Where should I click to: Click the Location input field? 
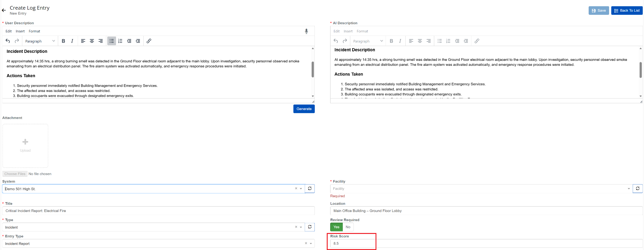pyautogui.click(x=486, y=211)
